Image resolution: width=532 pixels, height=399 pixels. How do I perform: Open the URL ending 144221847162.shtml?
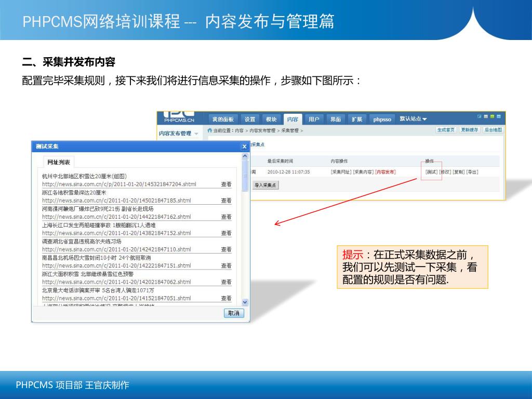tap(116, 217)
